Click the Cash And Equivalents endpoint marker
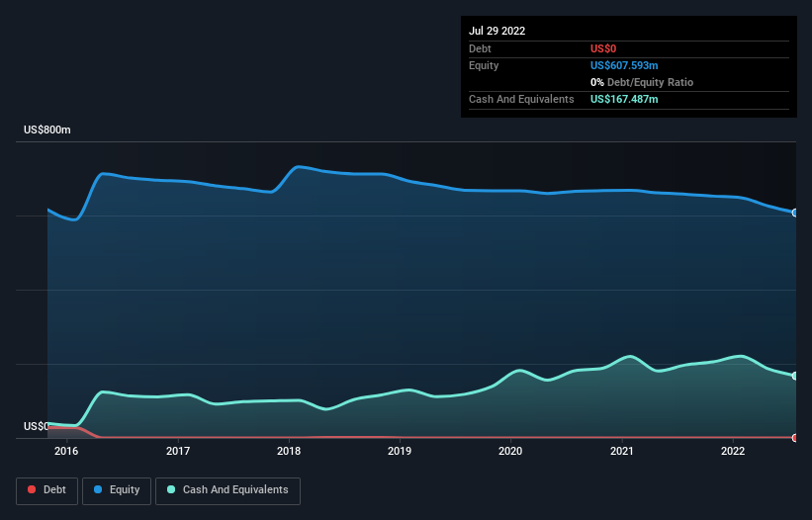 (x=795, y=376)
